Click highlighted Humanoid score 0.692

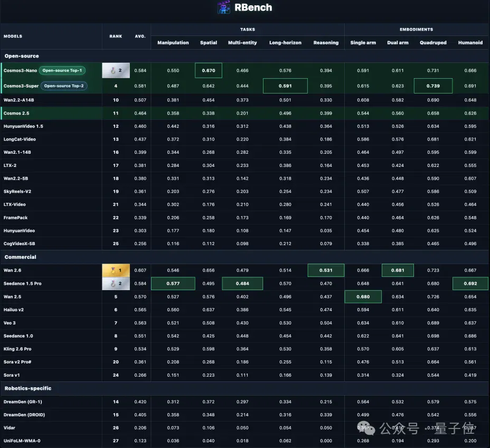tap(470, 284)
